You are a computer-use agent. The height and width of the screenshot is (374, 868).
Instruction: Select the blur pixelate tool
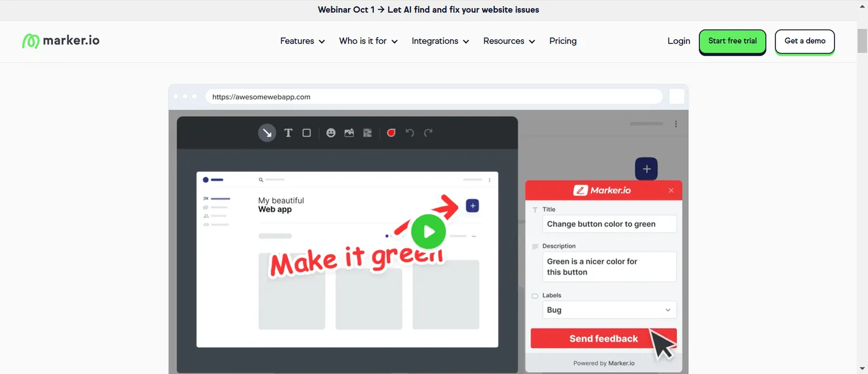click(367, 133)
